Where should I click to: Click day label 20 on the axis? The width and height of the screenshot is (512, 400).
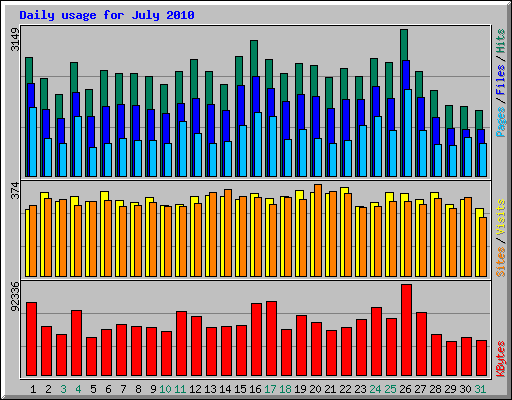tap(315, 389)
